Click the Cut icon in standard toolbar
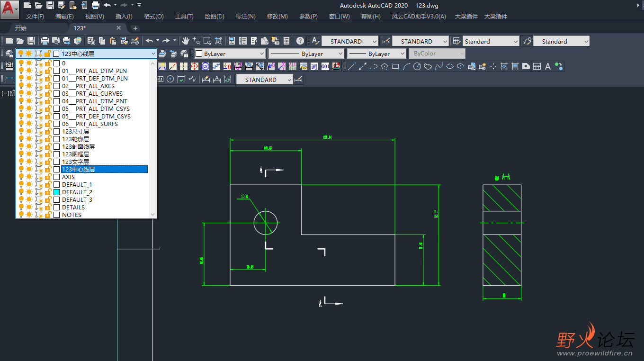This screenshot has width=644, height=361. coord(91,41)
